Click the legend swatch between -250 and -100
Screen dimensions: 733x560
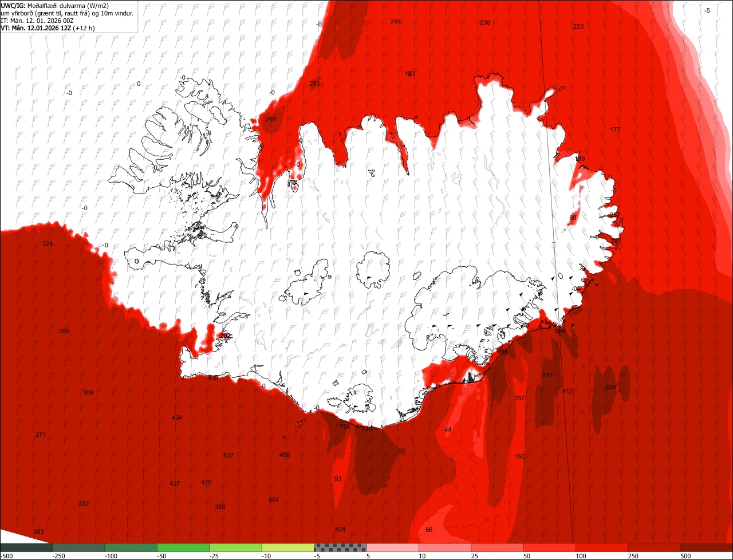click(x=78, y=547)
